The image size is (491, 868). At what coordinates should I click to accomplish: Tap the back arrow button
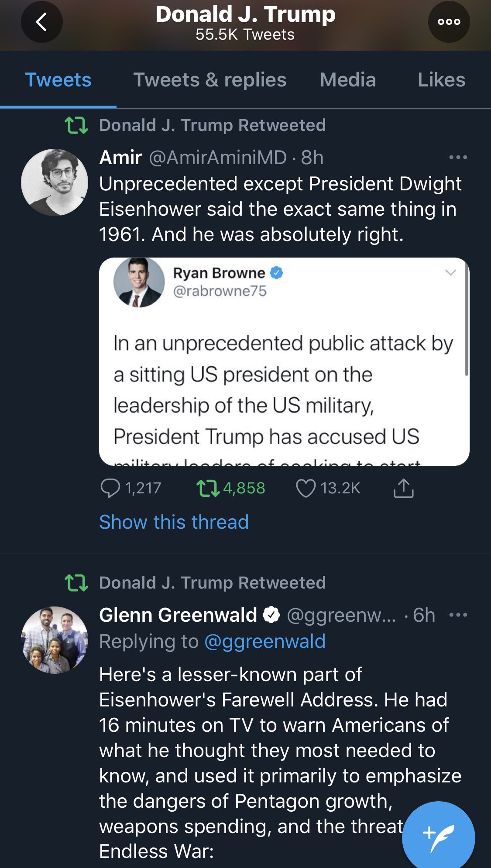pos(41,22)
